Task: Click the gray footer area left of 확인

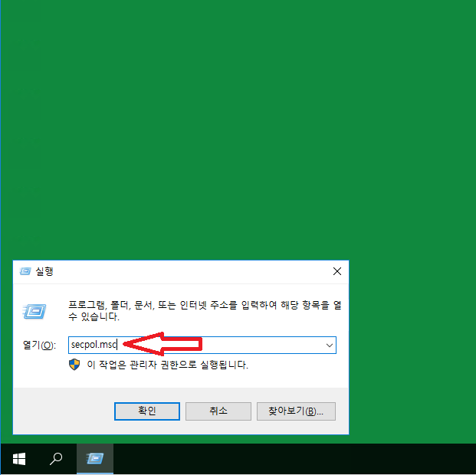Action: (61, 411)
